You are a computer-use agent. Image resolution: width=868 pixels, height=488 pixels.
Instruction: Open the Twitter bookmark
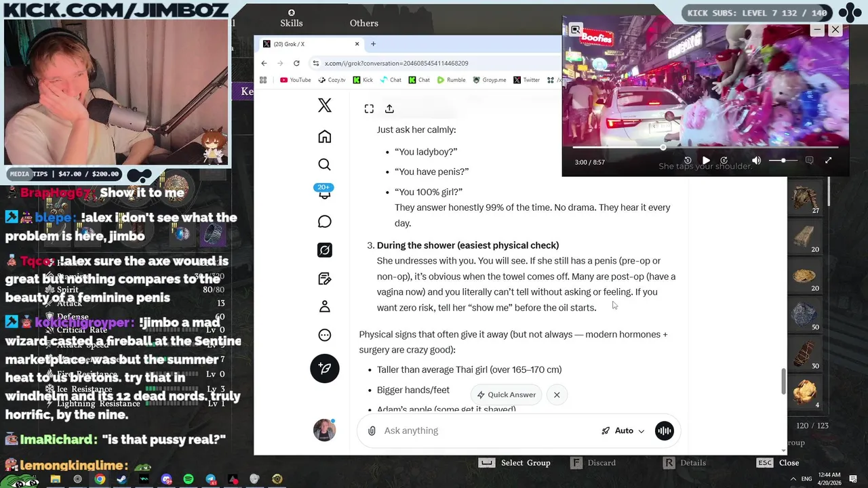(x=527, y=80)
